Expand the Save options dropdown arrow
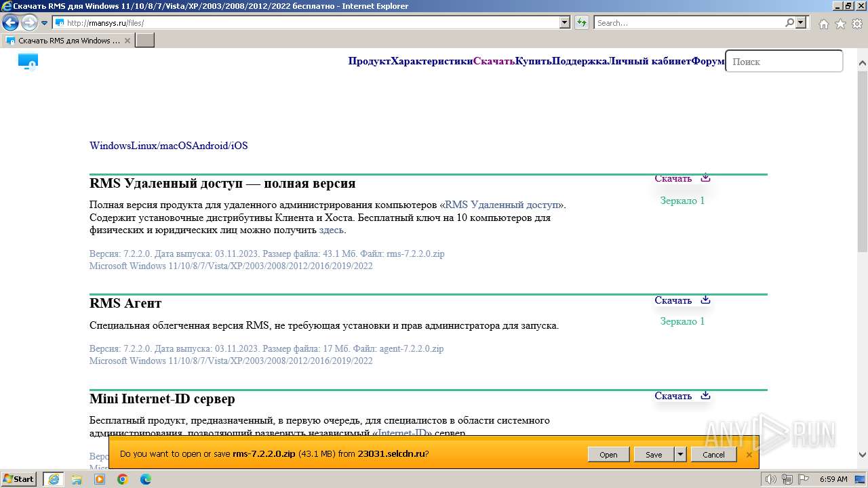This screenshot has width=868, height=488. click(x=681, y=455)
